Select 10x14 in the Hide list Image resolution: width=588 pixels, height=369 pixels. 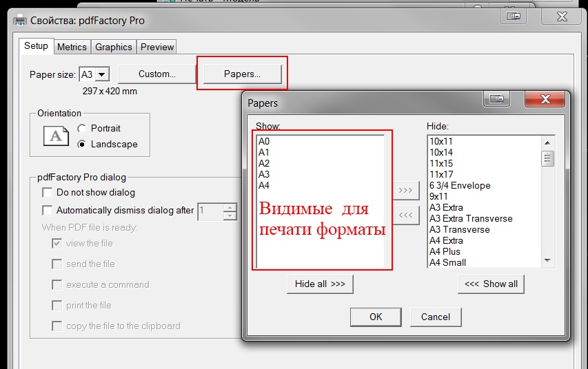pos(441,152)
